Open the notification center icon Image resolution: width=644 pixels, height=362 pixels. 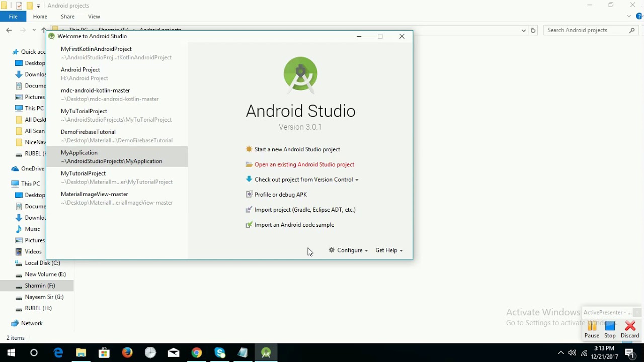630,353
